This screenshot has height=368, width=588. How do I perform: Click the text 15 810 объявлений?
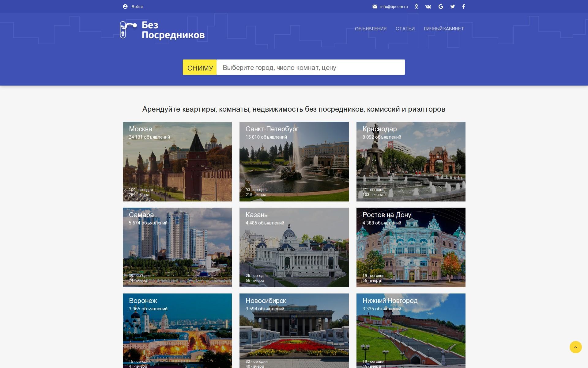(266, 137)
